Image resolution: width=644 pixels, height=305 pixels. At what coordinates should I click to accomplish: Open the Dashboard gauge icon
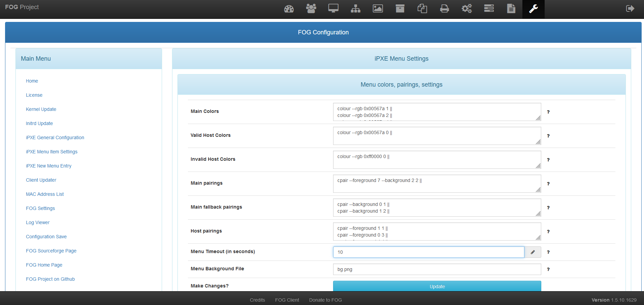[289, 9]
